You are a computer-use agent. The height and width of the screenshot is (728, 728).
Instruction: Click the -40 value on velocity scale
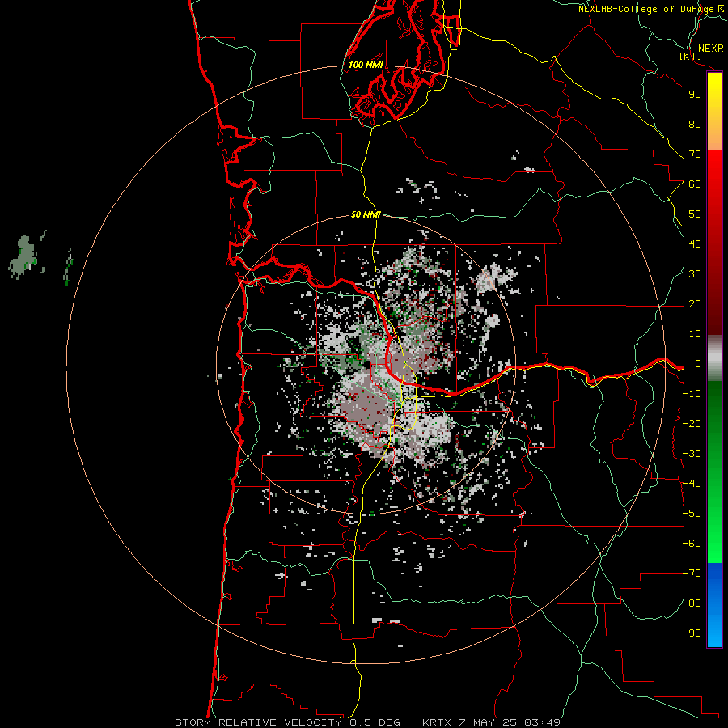[x=692, y=484]
